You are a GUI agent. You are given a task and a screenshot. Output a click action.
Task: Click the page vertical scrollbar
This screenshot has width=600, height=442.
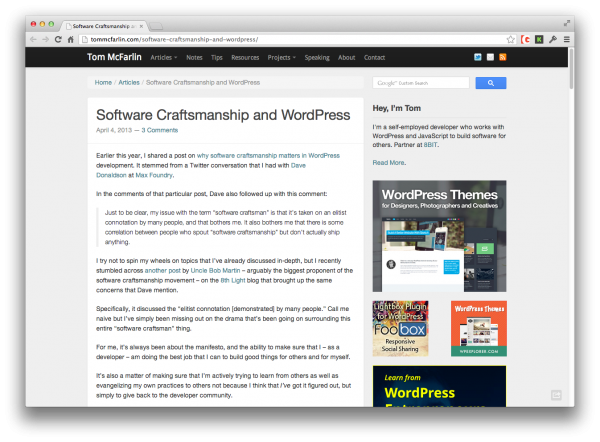tap(571, 69)
